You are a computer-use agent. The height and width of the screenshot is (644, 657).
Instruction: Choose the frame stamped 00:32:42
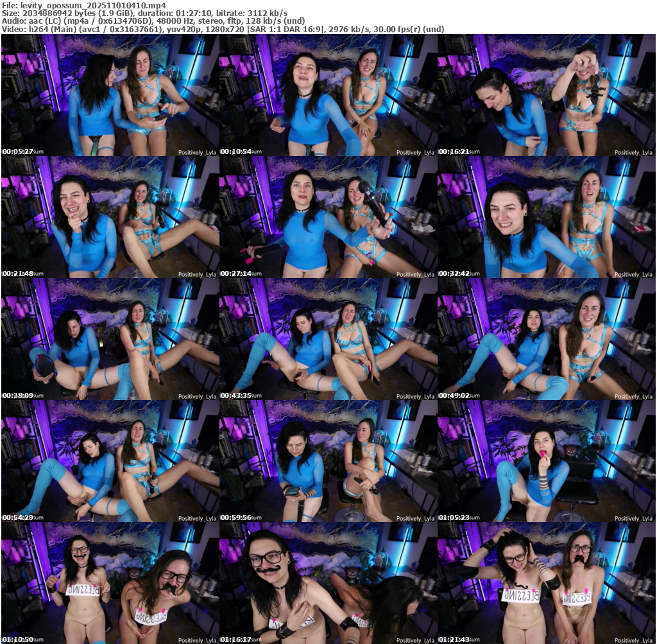click(547, 217)
